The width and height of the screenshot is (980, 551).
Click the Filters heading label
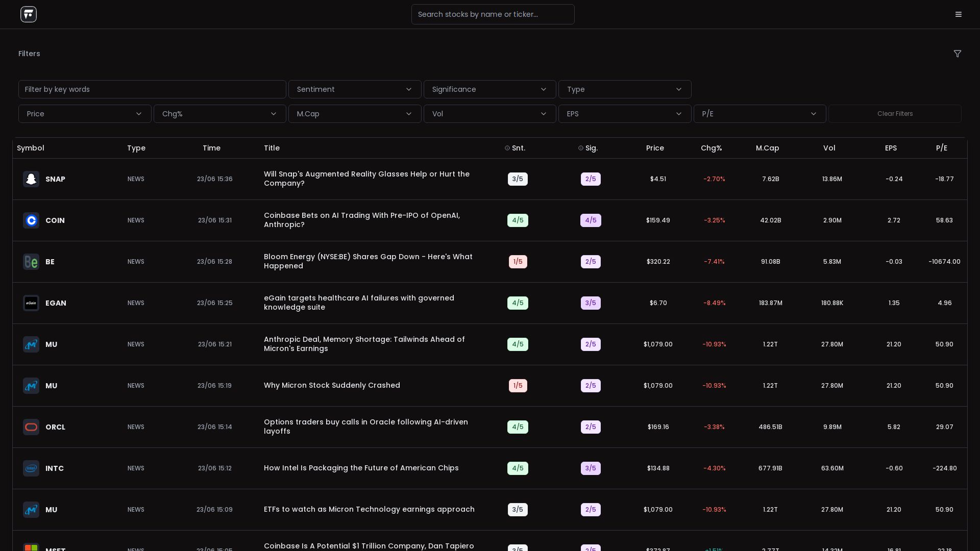tap(29, 54)
